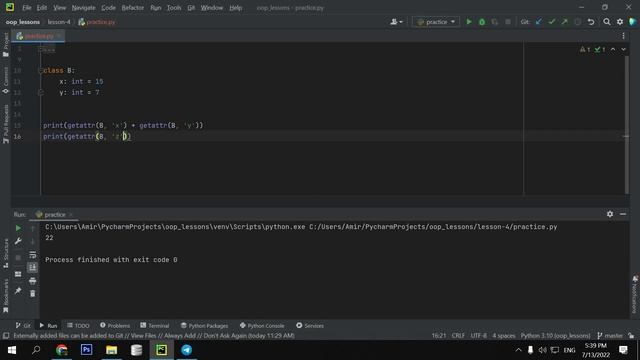Open the Navigate menu
Screen dimensions: 640x360
click(83, 8)
